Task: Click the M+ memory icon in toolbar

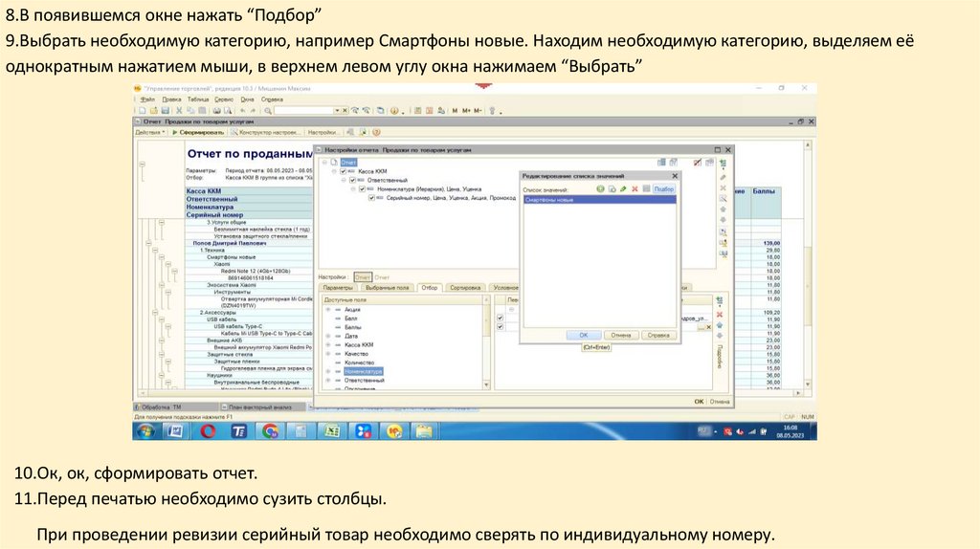Action: tap(466, 111)
